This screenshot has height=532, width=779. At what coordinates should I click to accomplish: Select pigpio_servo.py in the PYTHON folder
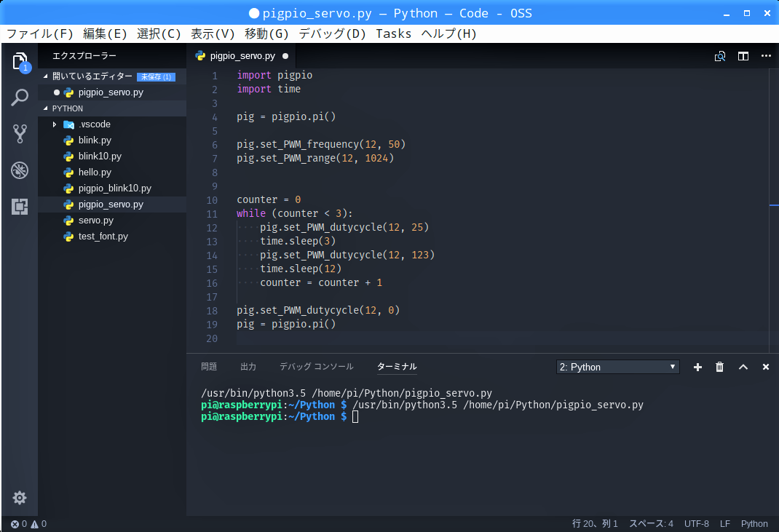112,205
